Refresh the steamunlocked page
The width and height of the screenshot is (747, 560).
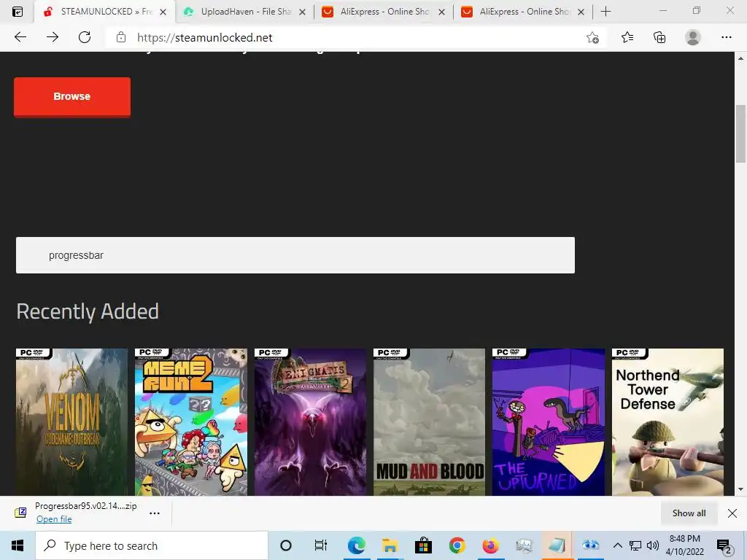click(85, 37)
